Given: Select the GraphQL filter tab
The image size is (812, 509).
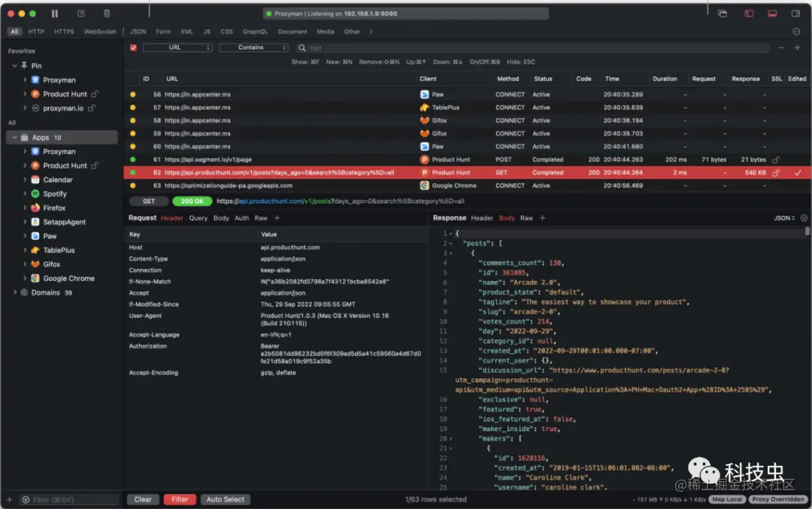Looking at the screenshot, I should pos(256,32).
